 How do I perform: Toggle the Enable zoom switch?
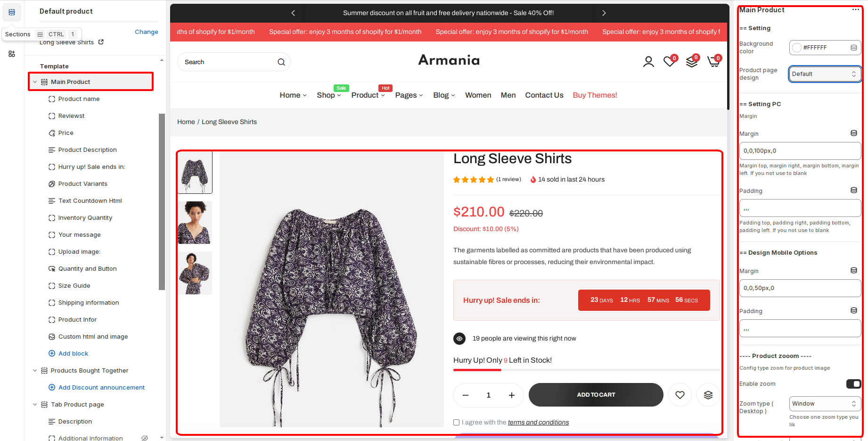pyautogui.click(x=853, y=383)
